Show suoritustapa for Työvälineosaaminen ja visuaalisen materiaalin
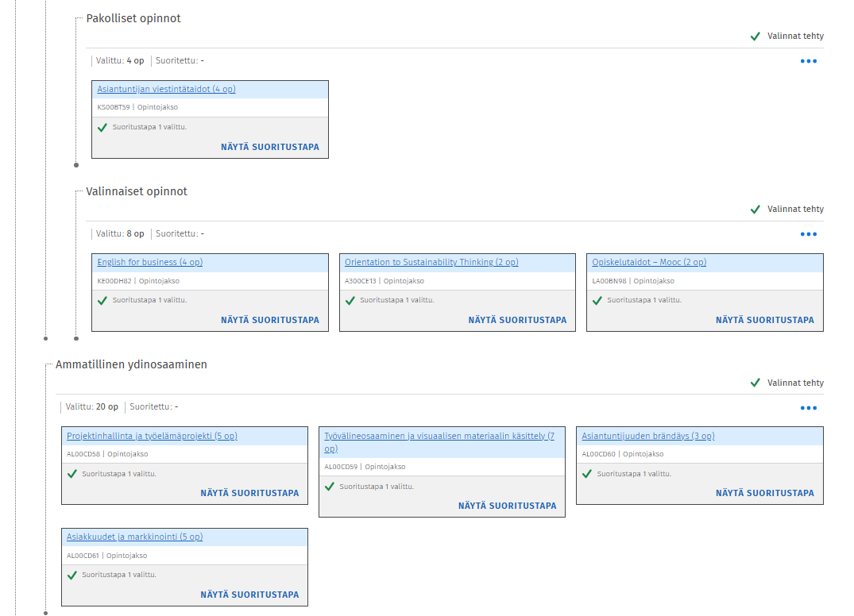This screenshot has width=854, height=616. pyautogui.click(x=507, y=506)
